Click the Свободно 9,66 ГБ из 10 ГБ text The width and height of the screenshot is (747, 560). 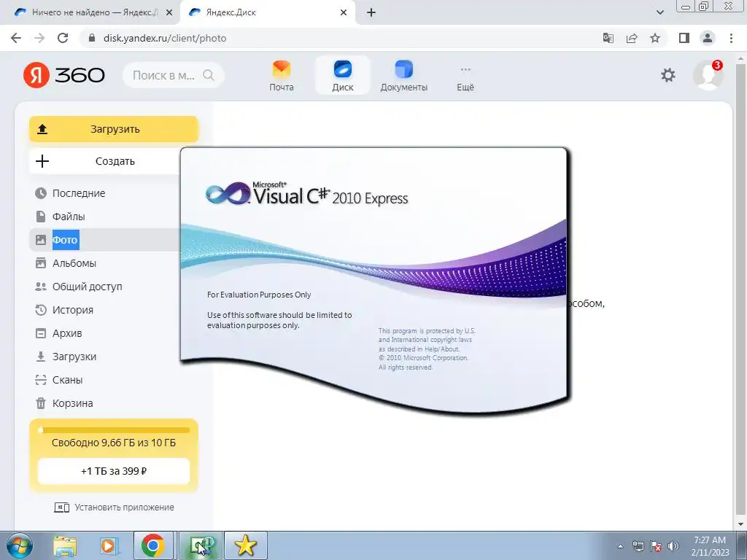click(113, 443)
